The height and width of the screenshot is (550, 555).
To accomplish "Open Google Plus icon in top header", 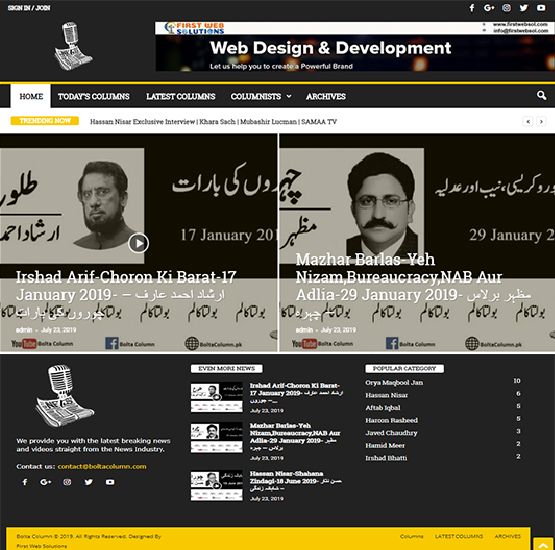I will (x=489, y=8).
